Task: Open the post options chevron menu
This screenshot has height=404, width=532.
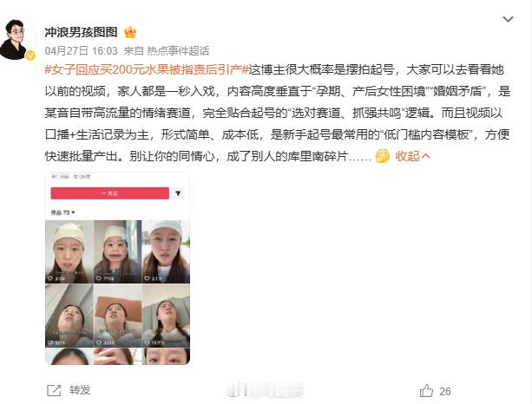Action: pyautogui.click(x=508, y=19)
